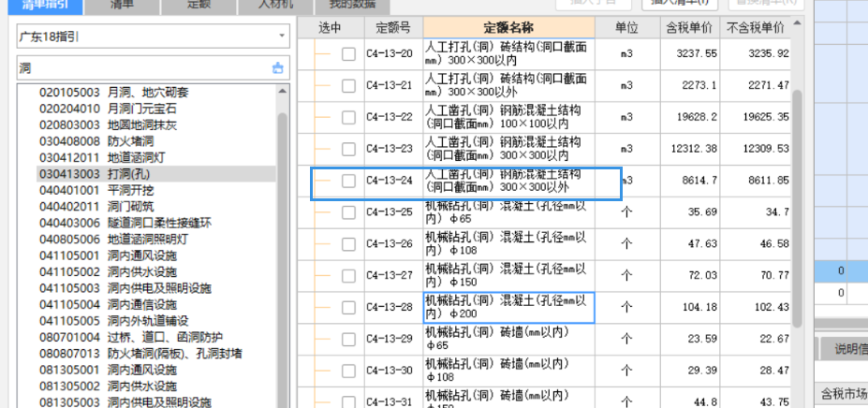Switch to the 定额 tab
Screen dimensions: 868x408
pyautogui.click(x=199, y=7)
